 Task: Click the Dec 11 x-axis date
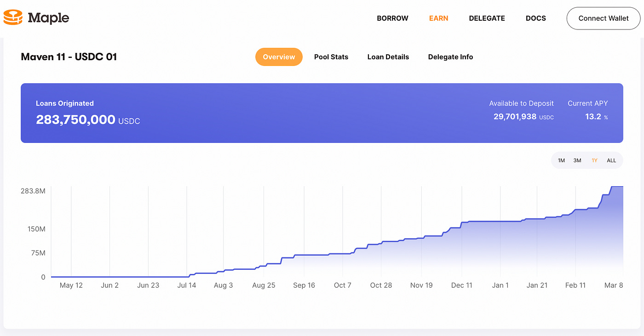point(462,285)
